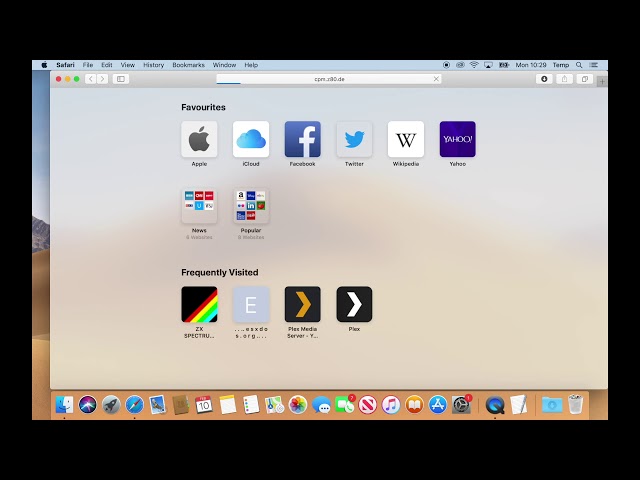Toggle the Safari sidebar button

point(121,79)
